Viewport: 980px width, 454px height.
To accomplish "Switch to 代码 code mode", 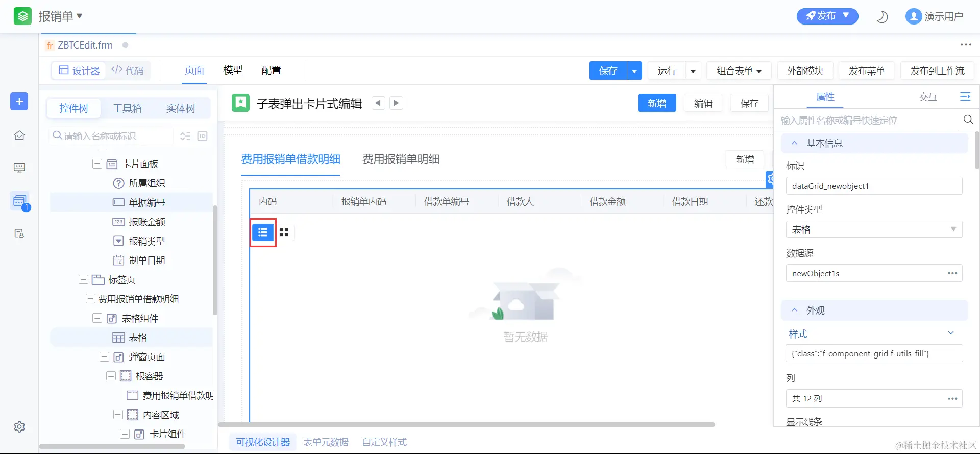I will click(128, 70).
